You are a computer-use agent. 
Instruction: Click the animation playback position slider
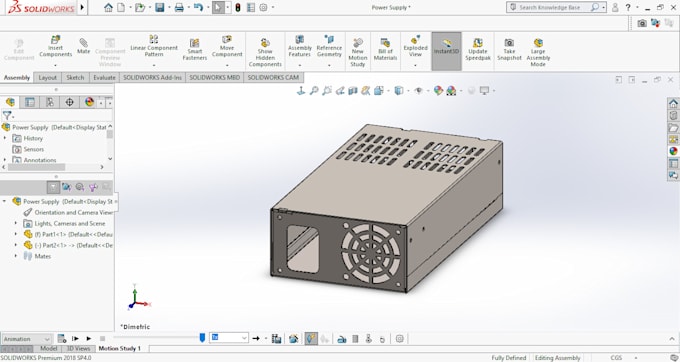coord(202,338)
